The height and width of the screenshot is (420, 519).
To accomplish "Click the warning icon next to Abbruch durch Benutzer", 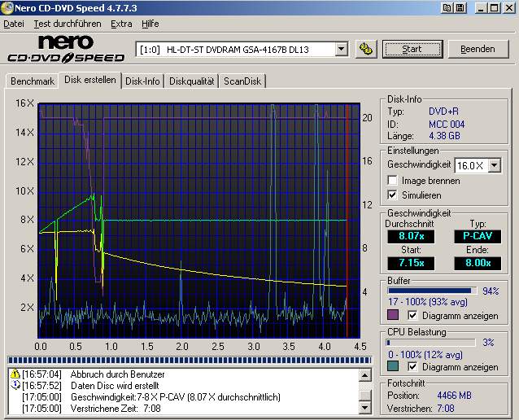I will pos(15,374).
